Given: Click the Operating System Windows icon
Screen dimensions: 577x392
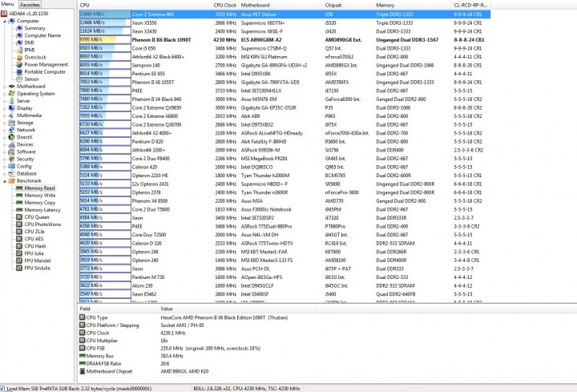Looking at the screenshot, I should (12, 94).
